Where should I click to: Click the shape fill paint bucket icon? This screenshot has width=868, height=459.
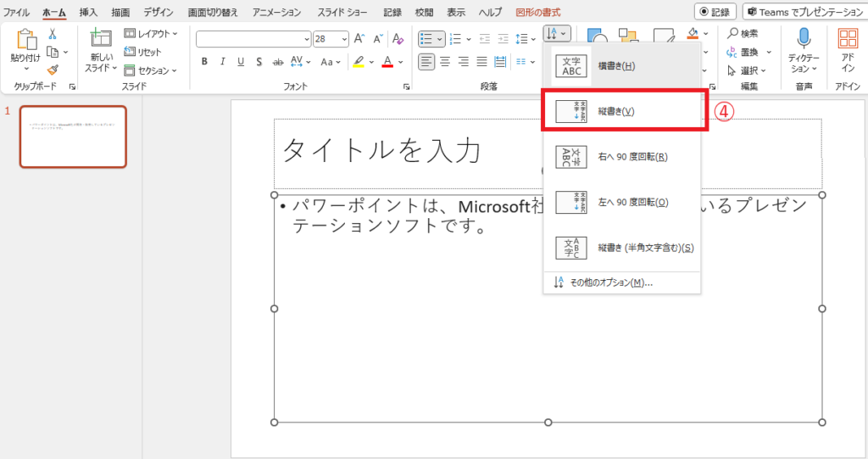pos(693,34)
